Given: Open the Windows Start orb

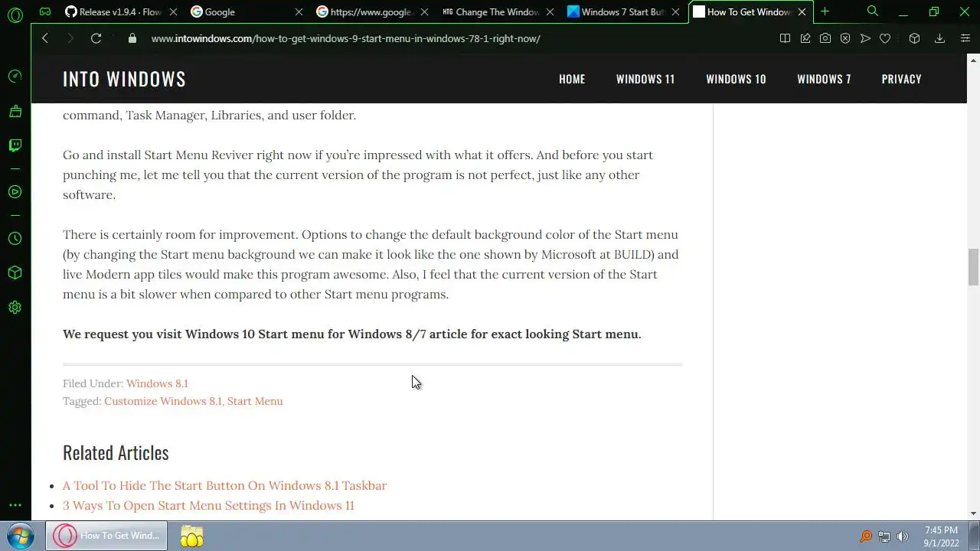Looking at the screenshot, I should [x=21, y=536].
